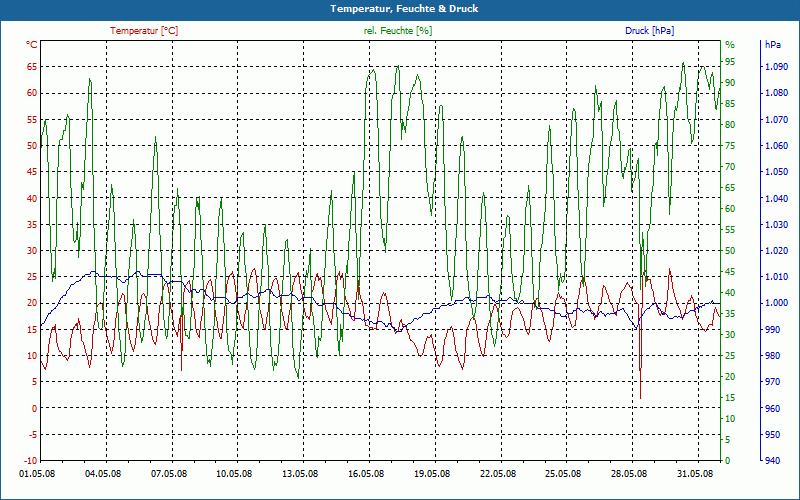Click the green 95 on humidity axis
The height and width of the screenshot is (500, 800).
pos(730,62)
